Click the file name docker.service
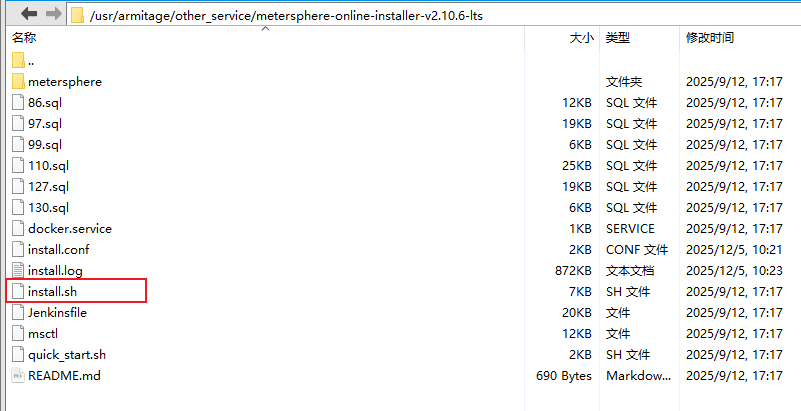 (x=70, y=228)
